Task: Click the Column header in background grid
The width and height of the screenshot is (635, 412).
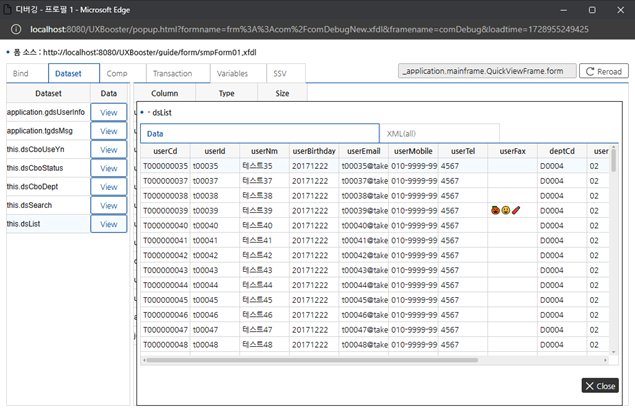Action: click(x=164, y=93)
